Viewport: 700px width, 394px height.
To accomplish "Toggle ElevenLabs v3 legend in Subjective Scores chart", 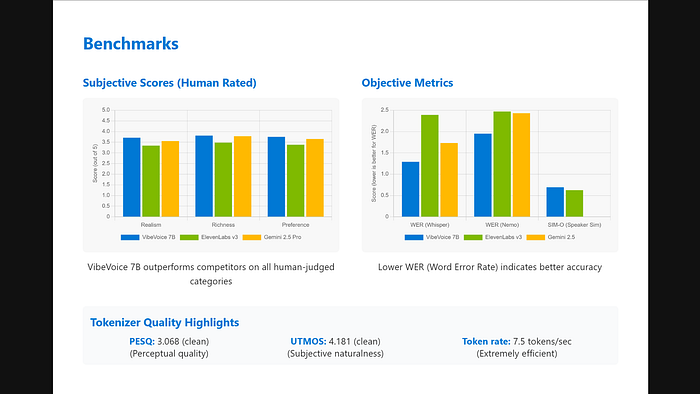I will (x=209, y=237).
